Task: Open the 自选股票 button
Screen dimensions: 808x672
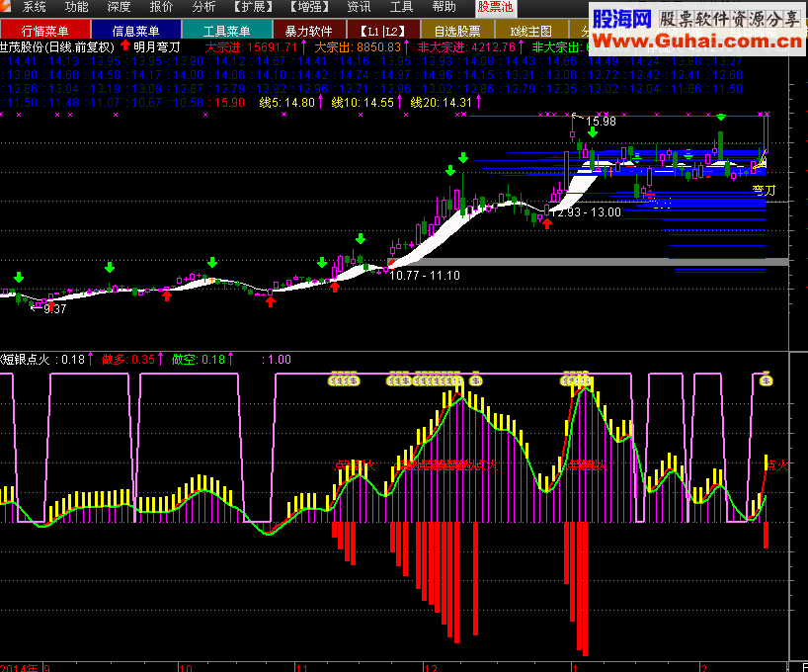Action: 457,31
